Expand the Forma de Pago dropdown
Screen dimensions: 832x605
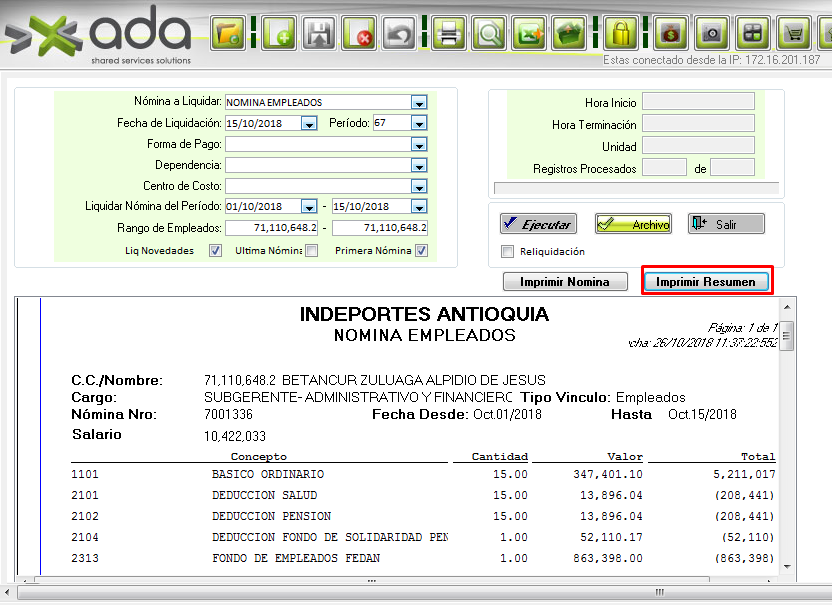point(419,144)
